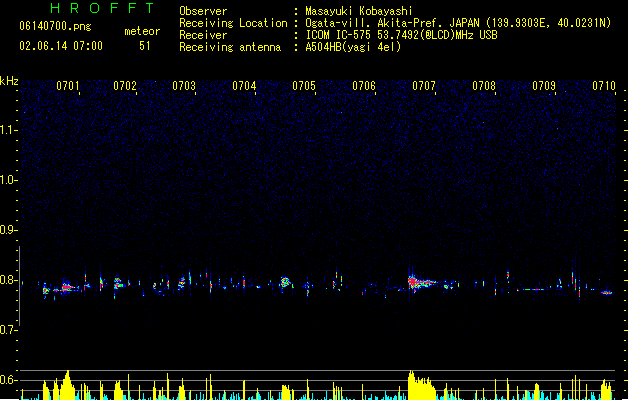This screenshot has height=400, width=629.
Task: Click the 0.7 kHz axis label
Action: pyautogui.click(x=8, y=330)
